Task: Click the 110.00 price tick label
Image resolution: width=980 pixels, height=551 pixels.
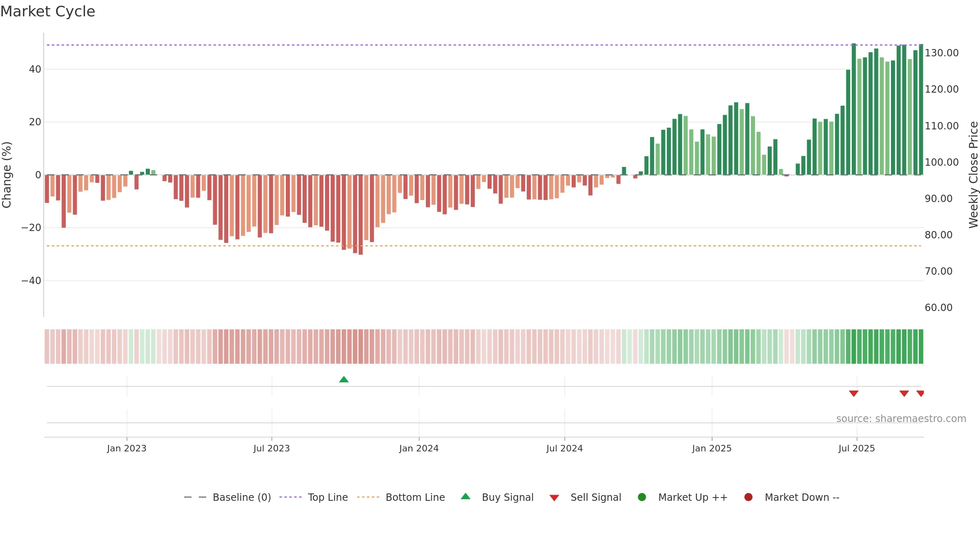Action: (x=942, y=126)
